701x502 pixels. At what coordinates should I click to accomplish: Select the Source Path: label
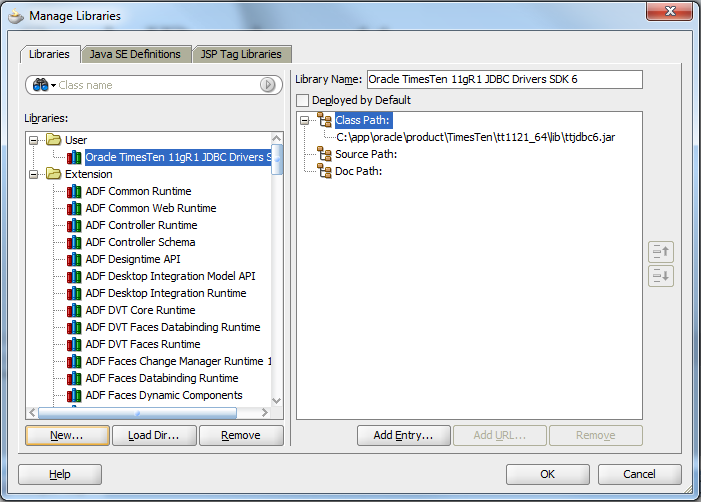point(366,154)
